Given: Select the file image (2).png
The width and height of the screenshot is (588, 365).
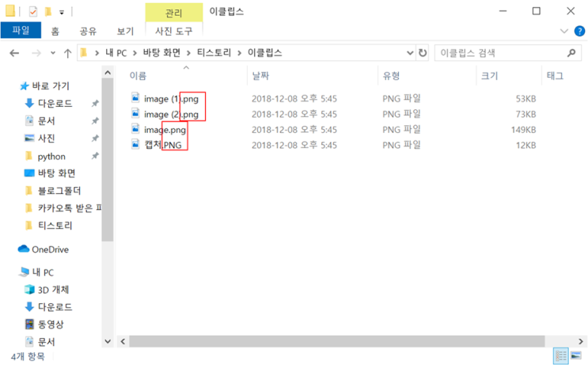Looking at the screenshot, I should [171, 114].
